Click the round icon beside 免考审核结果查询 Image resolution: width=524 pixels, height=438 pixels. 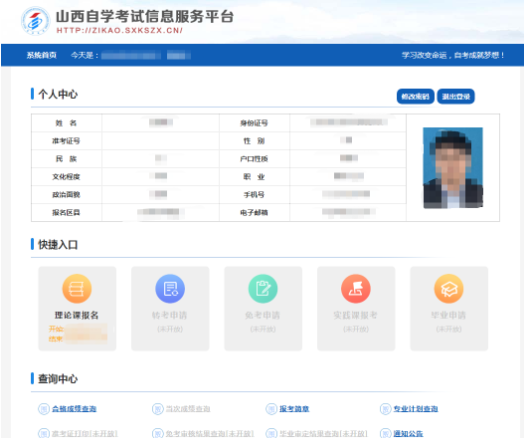[157, 433]
